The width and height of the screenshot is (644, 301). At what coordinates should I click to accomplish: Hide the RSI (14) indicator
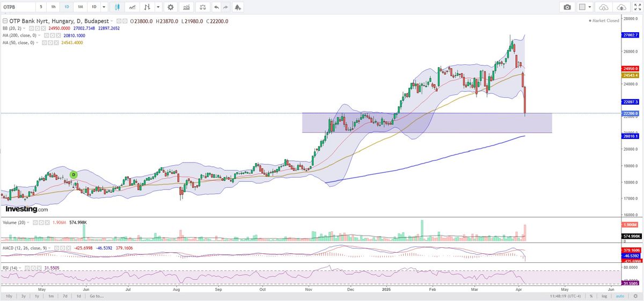27,268
